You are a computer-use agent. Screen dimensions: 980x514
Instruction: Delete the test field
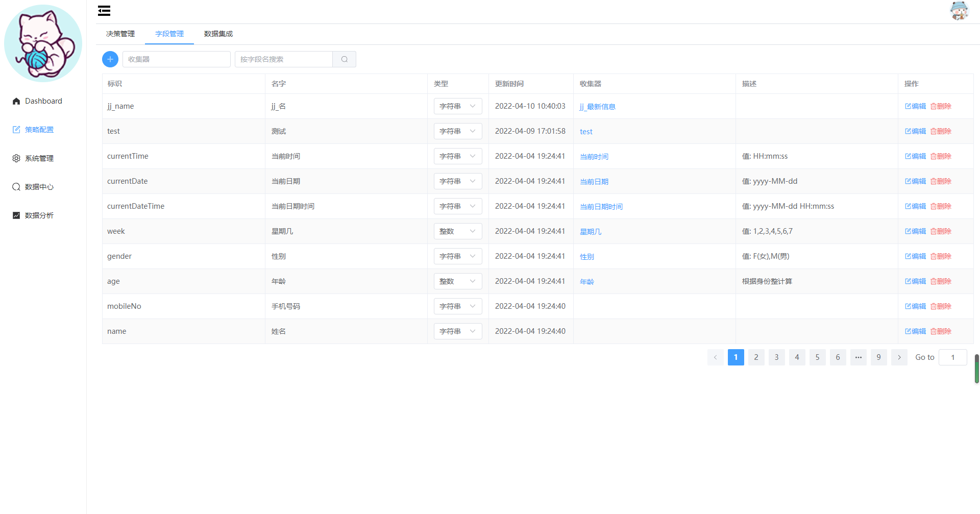(x=941, y=131)
